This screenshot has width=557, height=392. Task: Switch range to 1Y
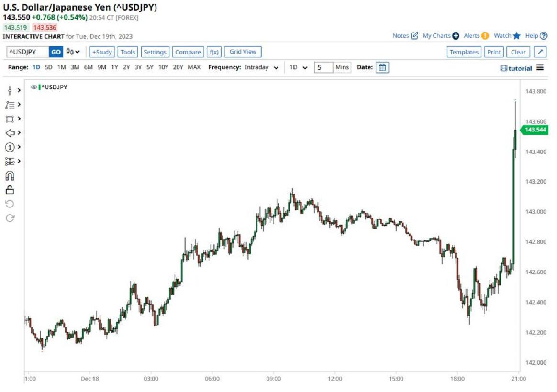click(114, 67)
